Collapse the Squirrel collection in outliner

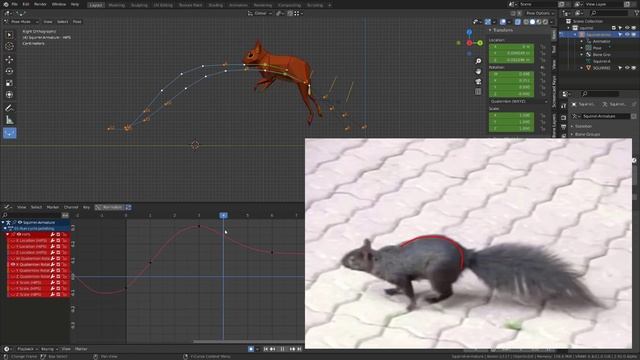[x=569, y=28]
